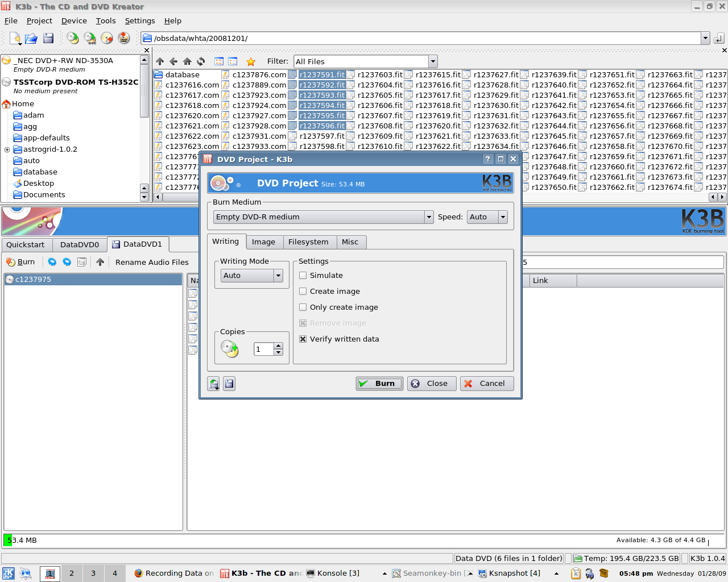The image size is (728, 582).
Task: Switch to the Filesystem tab
Action: click(x=308, y=242)
